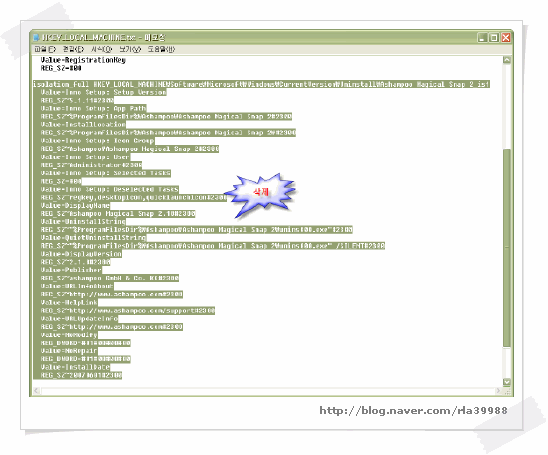548x455 pixels.
Task: Click the last REG_SZ 2007 date line
Action: click(x=81, y=375)
